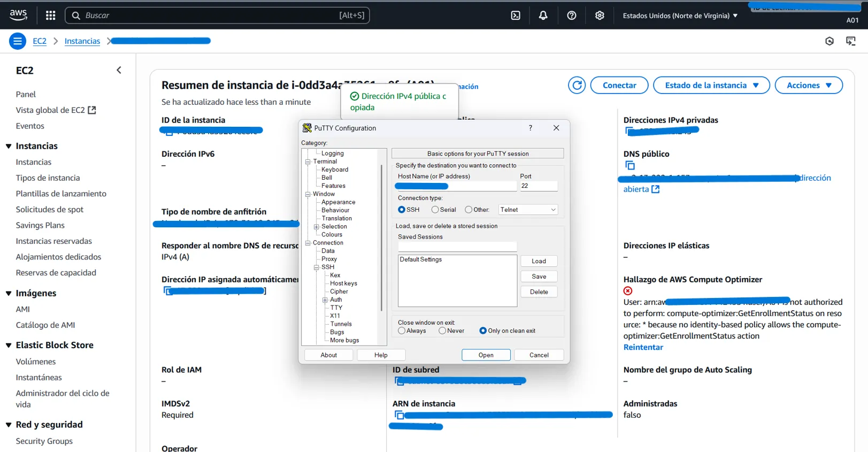Open the help question mark menu

571,16
